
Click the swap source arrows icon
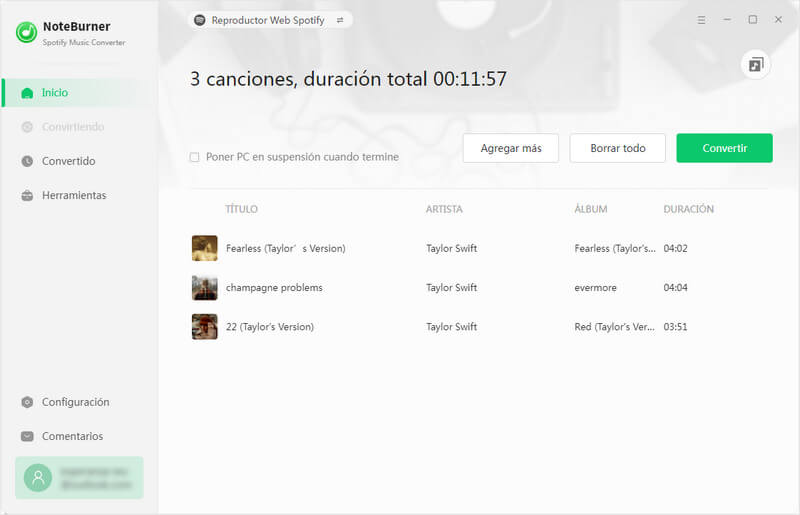tap(340, 20)
